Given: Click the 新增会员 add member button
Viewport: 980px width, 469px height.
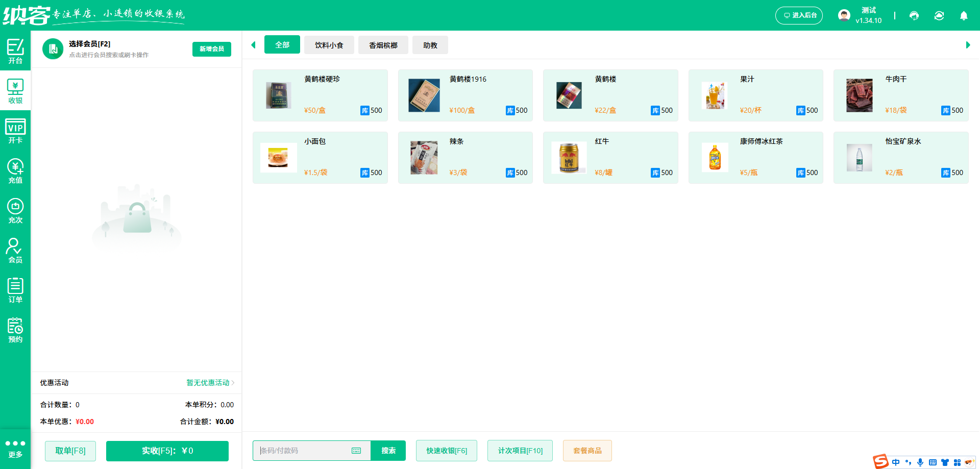Looking at the screenshot, I should coord(211,49).
